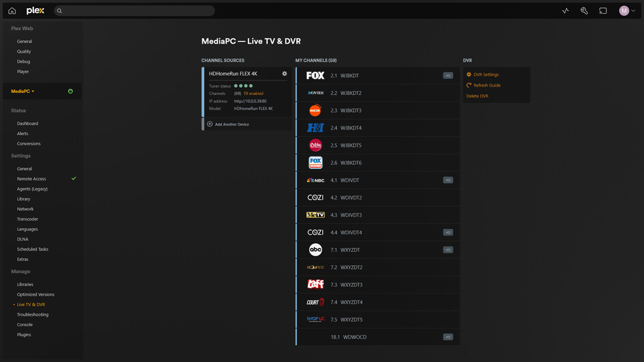Click the FOX Weather logo for channel 2.6
The image size is (644, 362).
pos(316,163)
